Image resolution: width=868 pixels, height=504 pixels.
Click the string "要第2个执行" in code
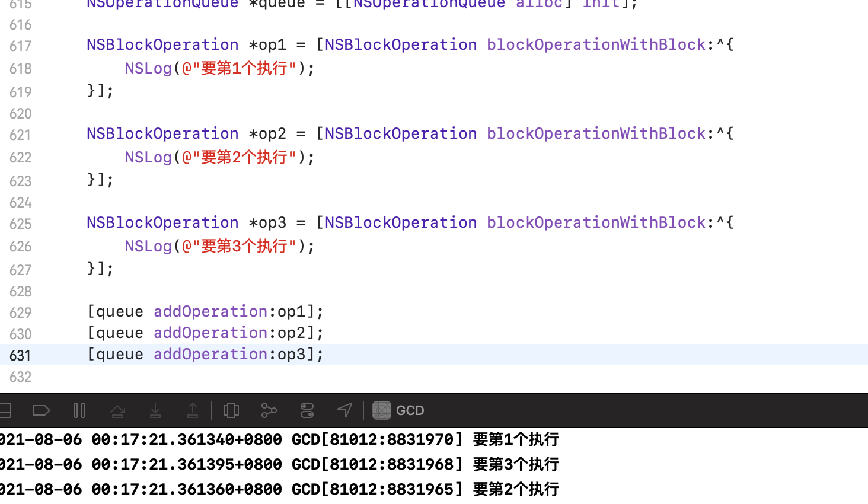click(x=240, y=157)
